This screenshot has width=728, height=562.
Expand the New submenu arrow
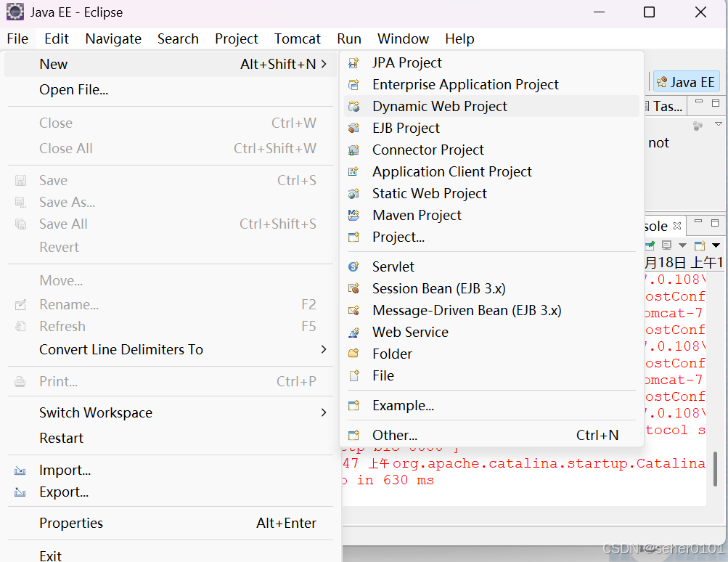(x=324, y=64)
